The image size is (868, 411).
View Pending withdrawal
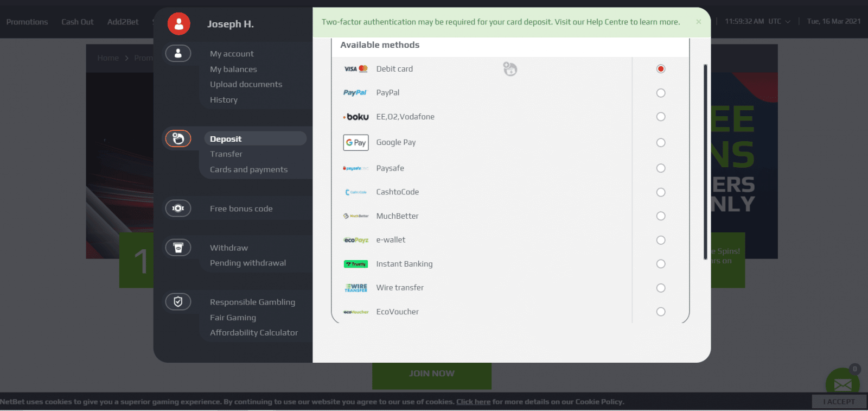247,263
